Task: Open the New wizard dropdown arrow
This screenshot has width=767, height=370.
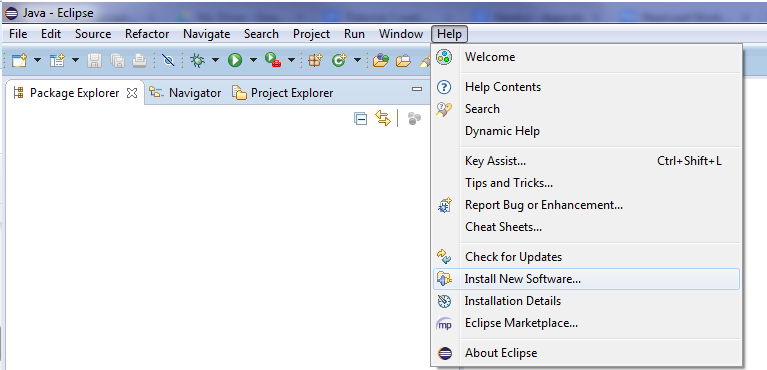Action: pos(37,60)
